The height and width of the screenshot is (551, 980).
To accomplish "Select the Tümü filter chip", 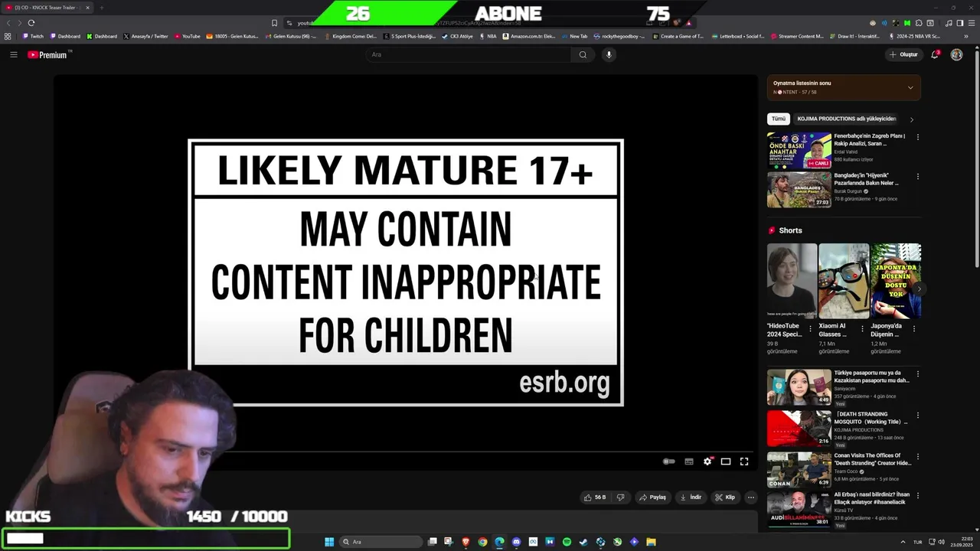I will click(x=779, y=119).
